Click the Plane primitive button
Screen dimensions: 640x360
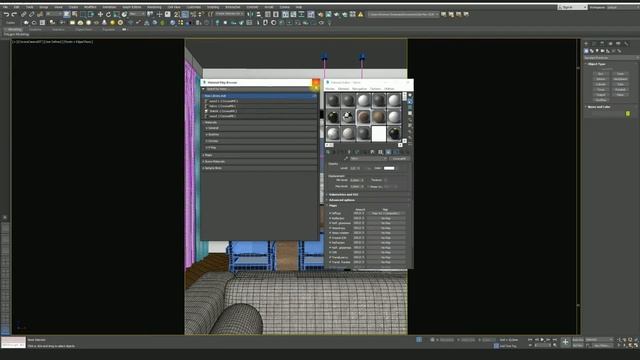pyautogui.click(x=620, y=95)
